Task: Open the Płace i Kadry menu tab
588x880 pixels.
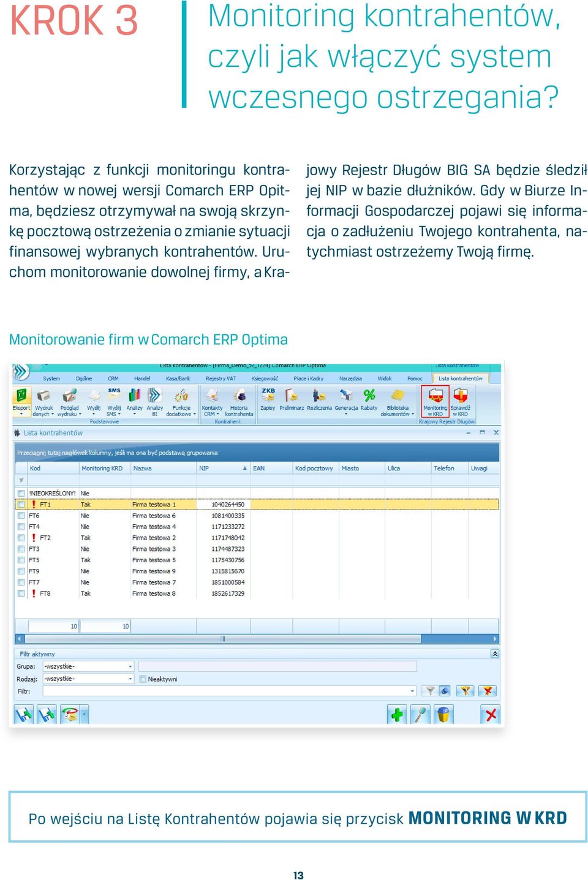Action: coord(308,378)
